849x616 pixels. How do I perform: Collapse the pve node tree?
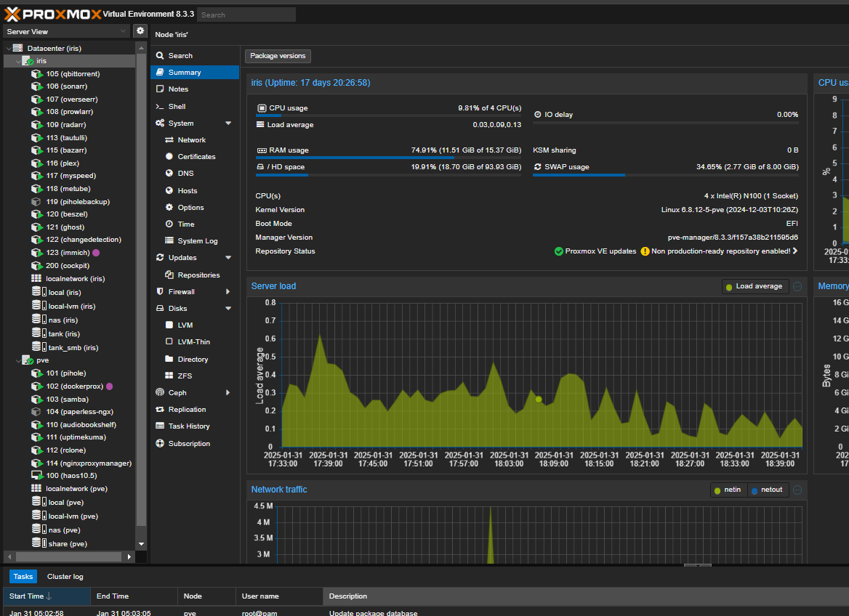click(x=18, y=360)
